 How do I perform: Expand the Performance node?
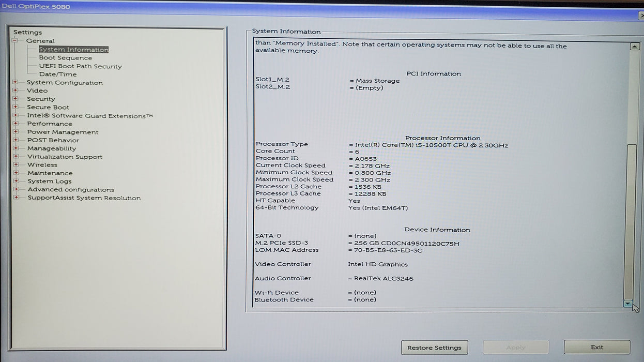pyautogui.click(x=16, y=124)
